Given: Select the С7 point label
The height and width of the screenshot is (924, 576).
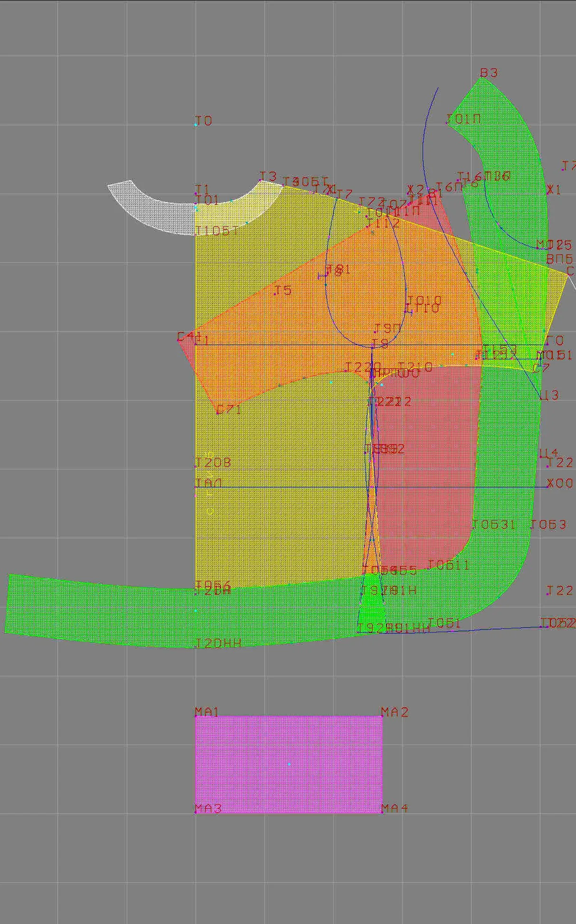Looking at the screenshot, I should tap(541, 368).
